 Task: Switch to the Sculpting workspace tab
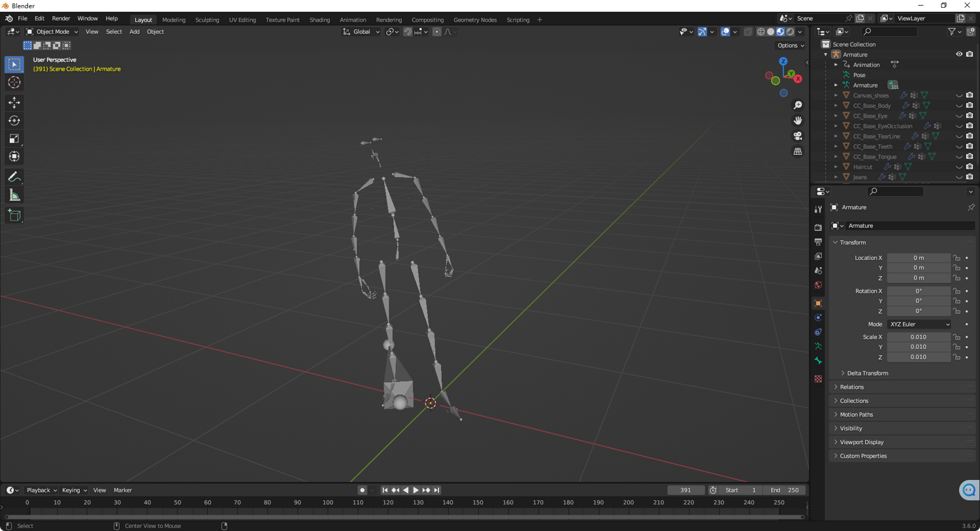click(207, 20)
